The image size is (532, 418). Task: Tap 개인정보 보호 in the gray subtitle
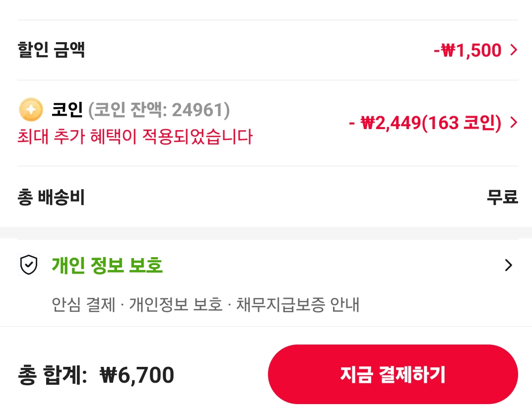tap(176, 304)
